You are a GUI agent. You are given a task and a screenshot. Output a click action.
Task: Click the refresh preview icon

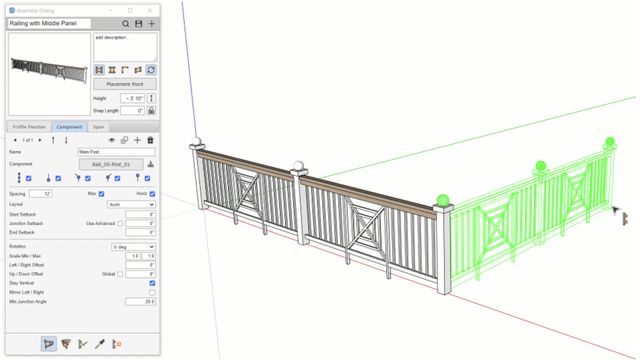[151, 70]
